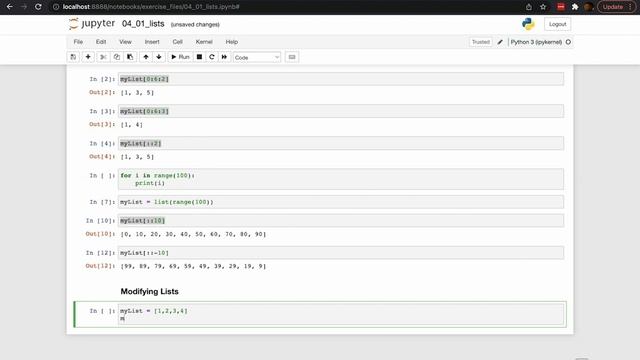This screenshot has width=640, height=360.
Task: Click output [0, 10, 20, ... 90]
Action: click(193, 234)
